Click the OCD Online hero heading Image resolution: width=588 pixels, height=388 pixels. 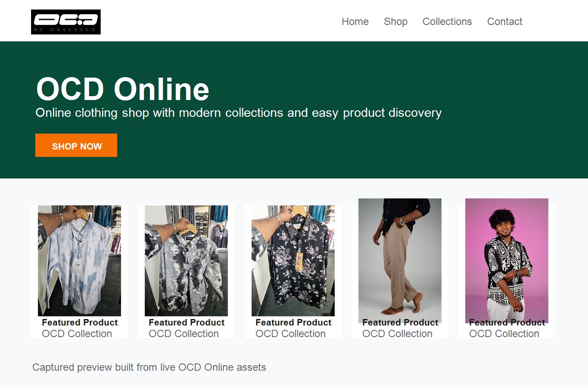[123, 89]
